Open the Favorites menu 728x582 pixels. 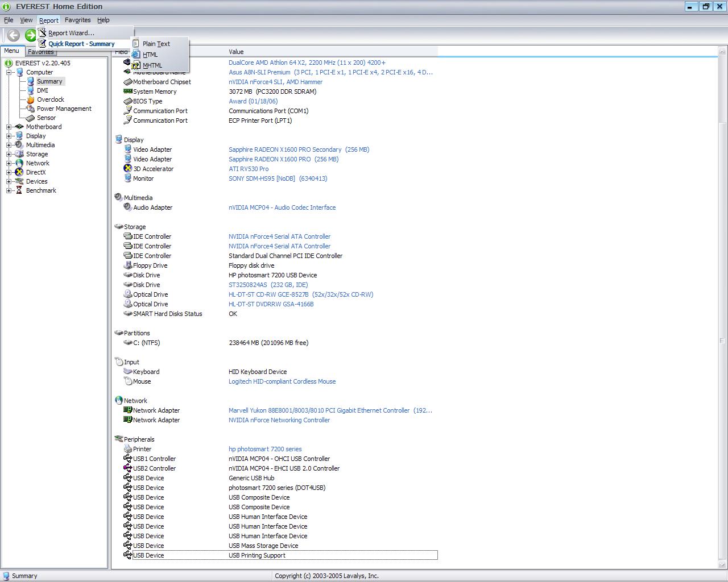click(77, 20)
